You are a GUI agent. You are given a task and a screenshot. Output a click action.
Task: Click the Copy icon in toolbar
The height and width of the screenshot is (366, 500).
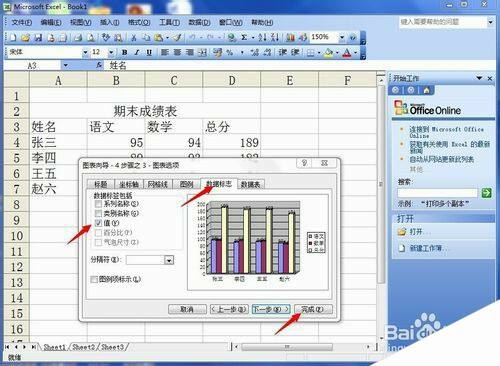tap(146, 38)
